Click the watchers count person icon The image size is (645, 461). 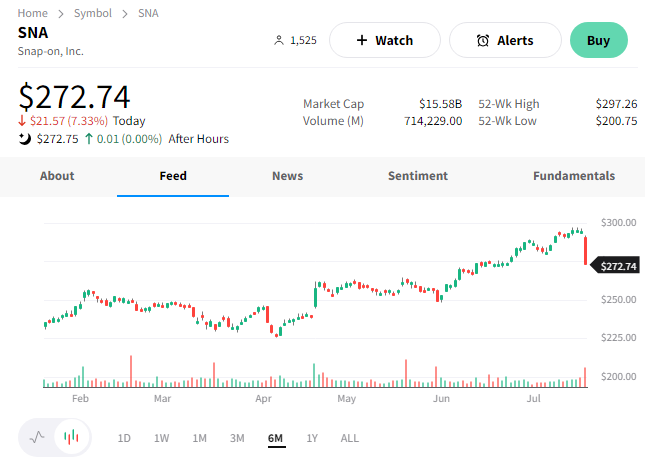tap(279, 41)
